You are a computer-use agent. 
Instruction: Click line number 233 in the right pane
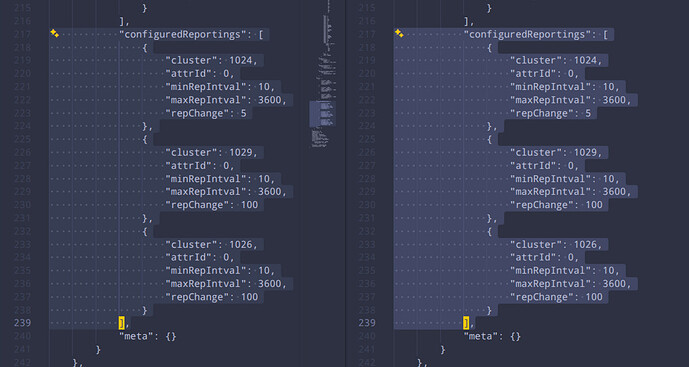tap(367, 244)
